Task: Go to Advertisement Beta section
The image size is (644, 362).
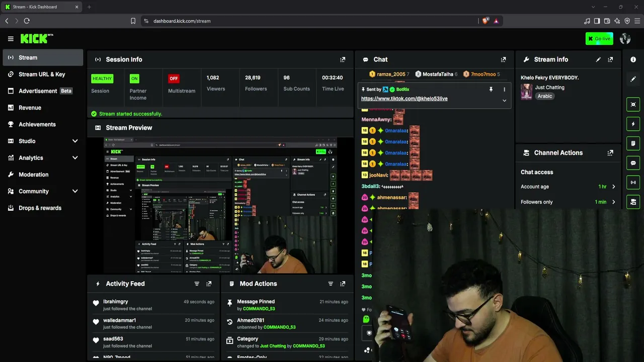Action: click(x=43, y=91)
